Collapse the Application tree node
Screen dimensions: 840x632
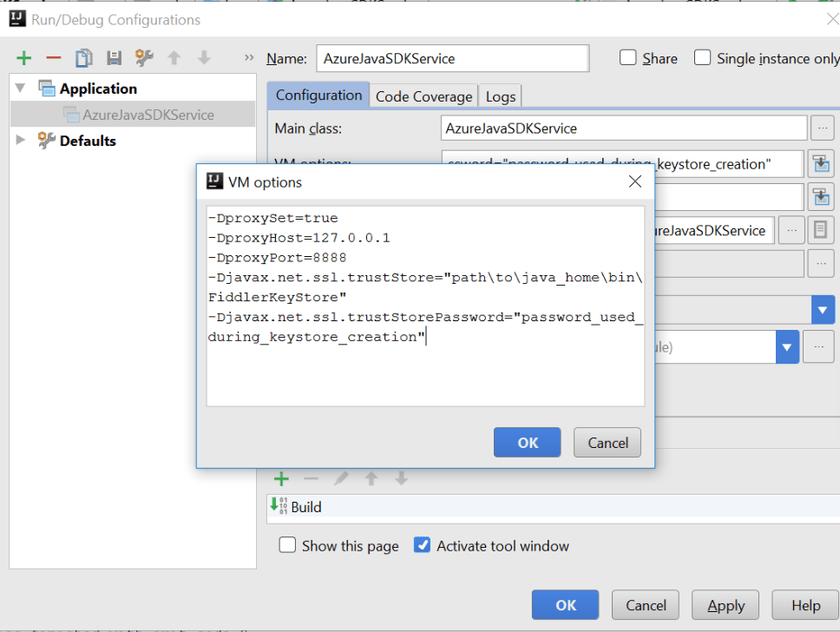(x=19, y=88)
